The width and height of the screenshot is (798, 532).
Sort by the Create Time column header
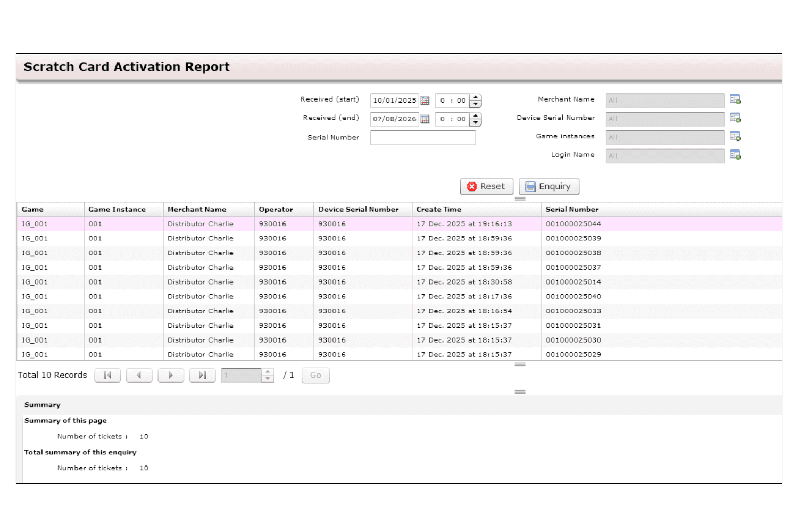point(477,210)
